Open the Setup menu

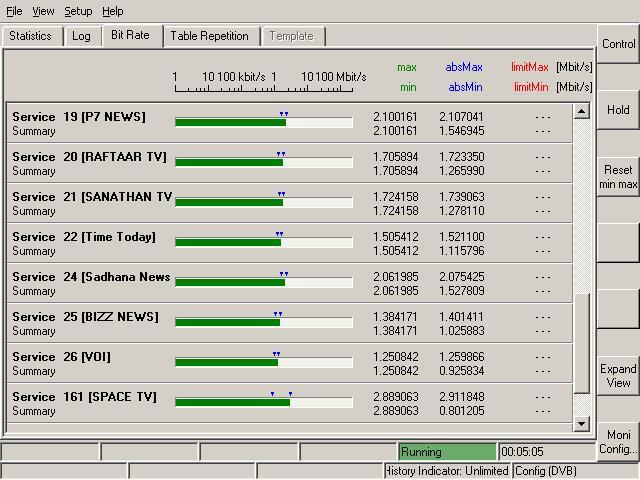pyautogui.click(x=78, y=11)
